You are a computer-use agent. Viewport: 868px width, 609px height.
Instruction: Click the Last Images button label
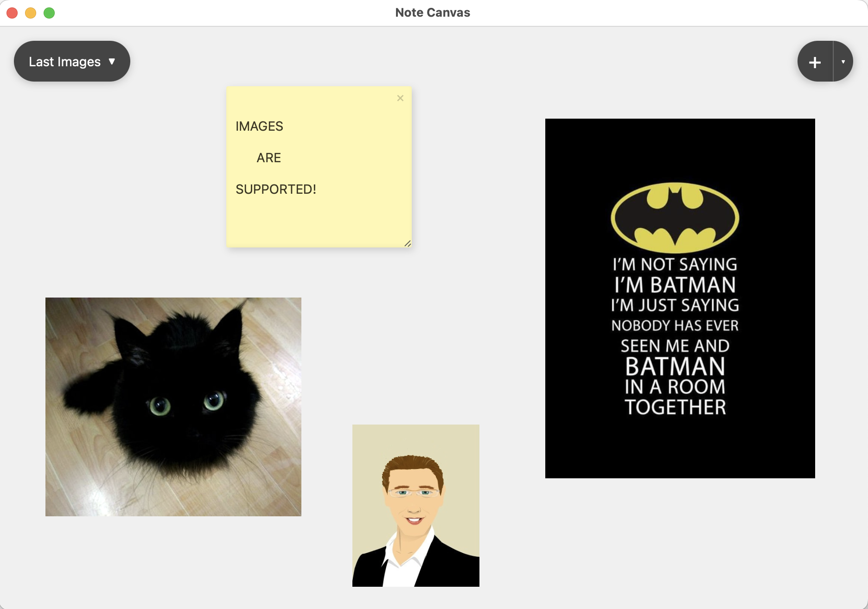pyautogui.click(x=64, y=61)
